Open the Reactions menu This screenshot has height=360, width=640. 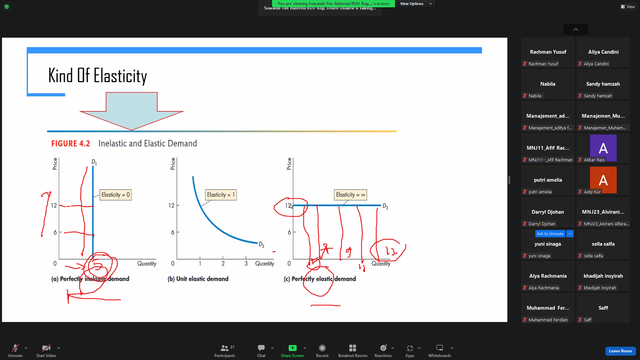pyautogui.click(x=383, y=350)
